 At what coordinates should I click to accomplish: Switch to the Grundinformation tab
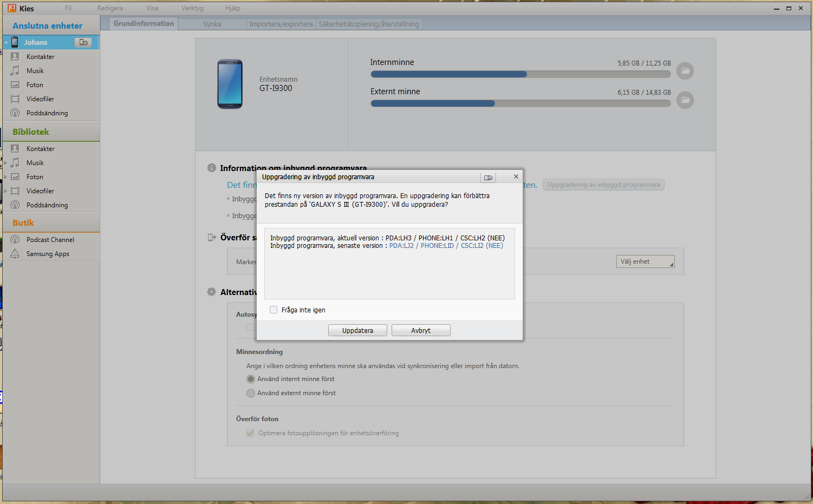click(x=144, y=23)
